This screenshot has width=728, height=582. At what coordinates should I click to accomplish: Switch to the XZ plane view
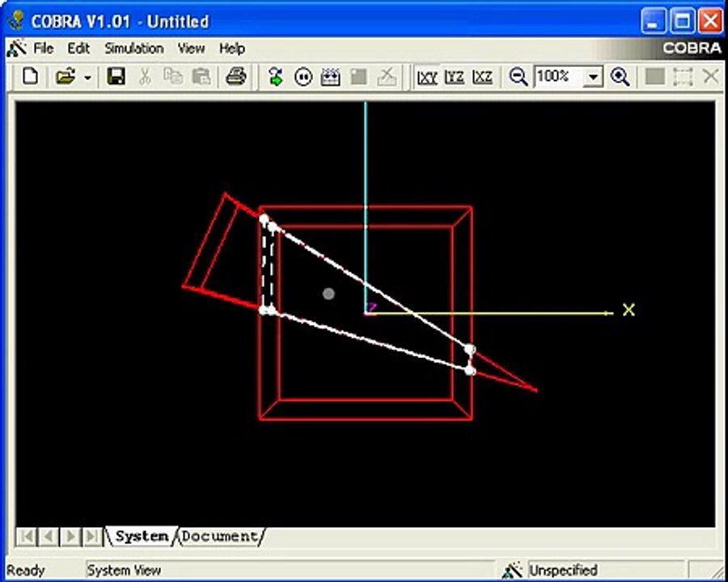(482, 77)
